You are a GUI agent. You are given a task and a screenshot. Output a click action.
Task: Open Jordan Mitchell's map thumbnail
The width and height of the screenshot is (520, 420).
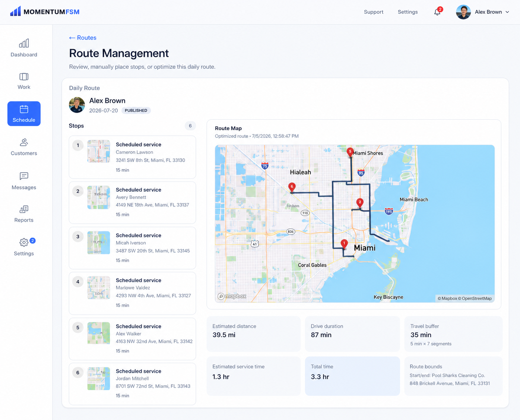99,379
